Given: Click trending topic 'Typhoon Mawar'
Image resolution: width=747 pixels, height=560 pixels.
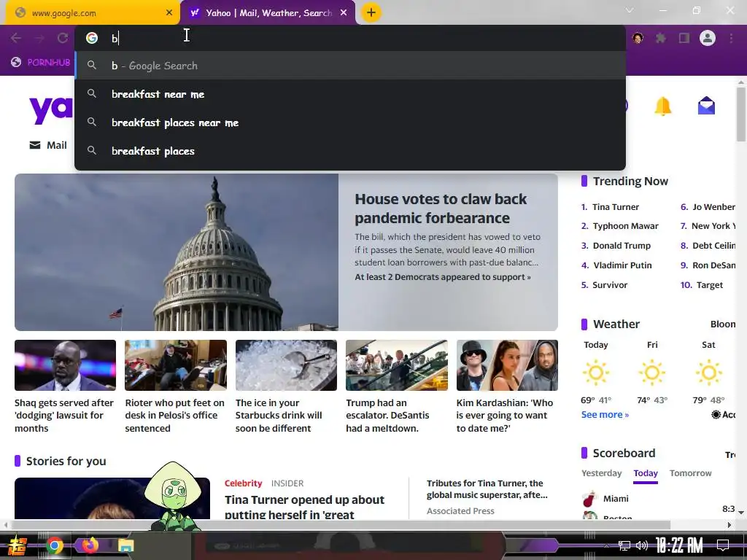Looking at the screenshot, I should (625, 226).
